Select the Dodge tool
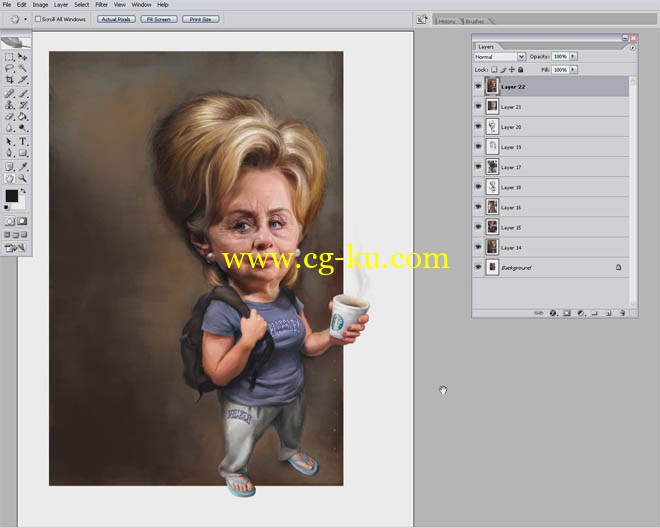The height and width of the screenshot is (528, 660). coord(23,128)
